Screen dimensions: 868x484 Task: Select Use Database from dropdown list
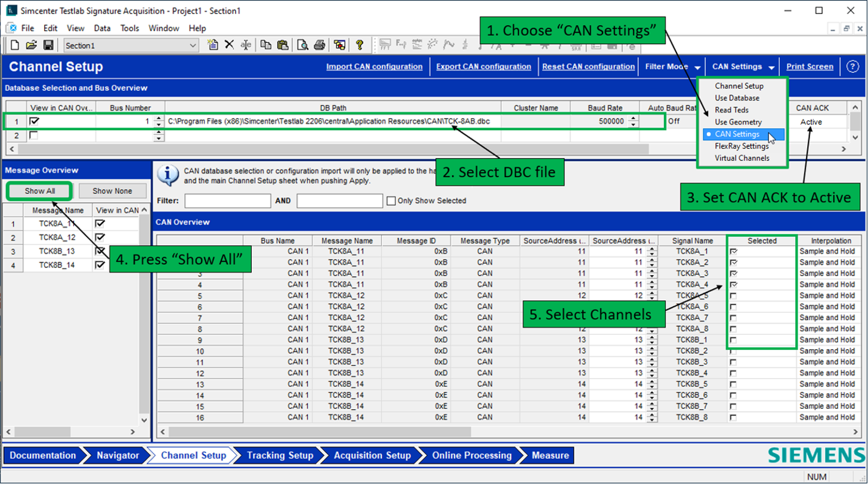coord(737,98)
